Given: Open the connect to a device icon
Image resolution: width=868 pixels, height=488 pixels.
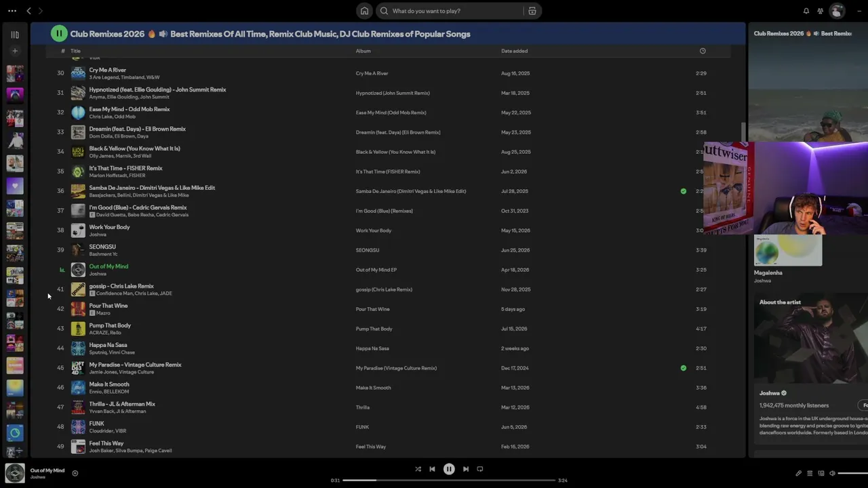Looking at the screenshot, I should coord(821,473).
